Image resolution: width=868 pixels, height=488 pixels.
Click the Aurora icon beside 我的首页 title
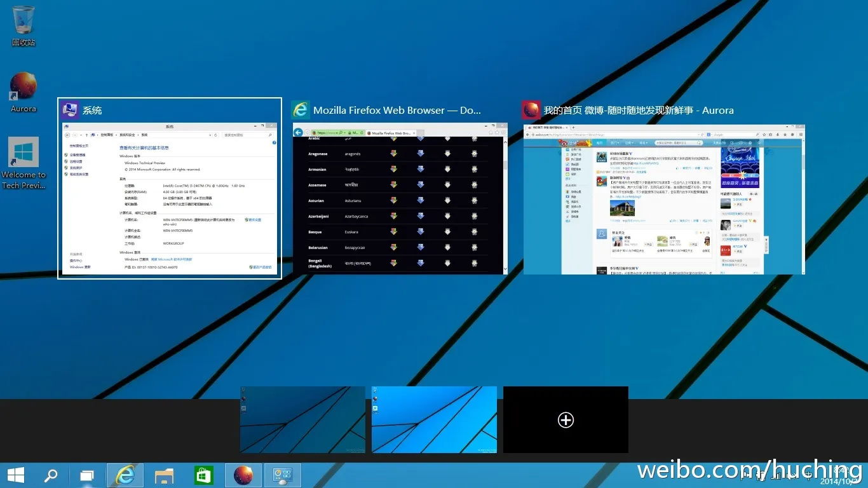pyautogui.click(x=531, y=110)
